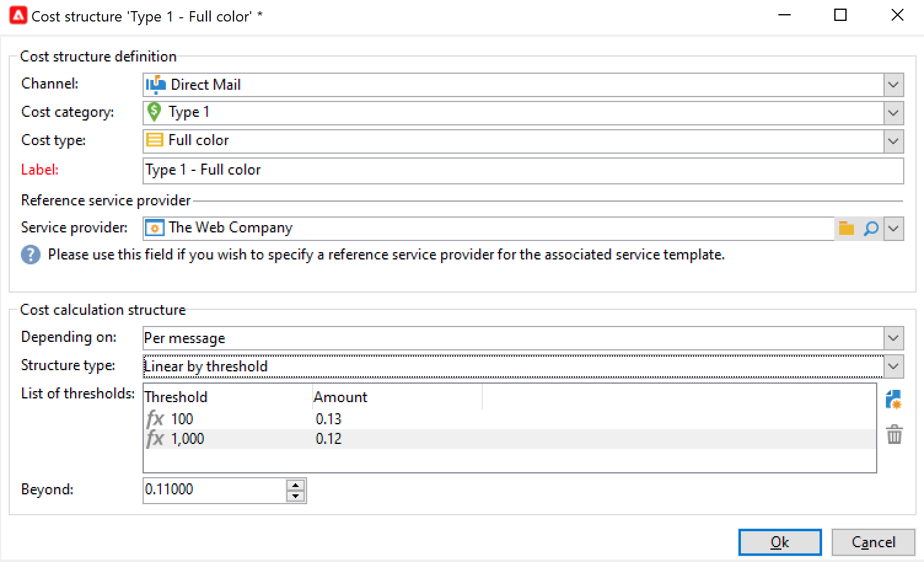The width and height of the screenshot is (924, 562).
Task: Click the add threshold icon
Action: pos(894,400)
